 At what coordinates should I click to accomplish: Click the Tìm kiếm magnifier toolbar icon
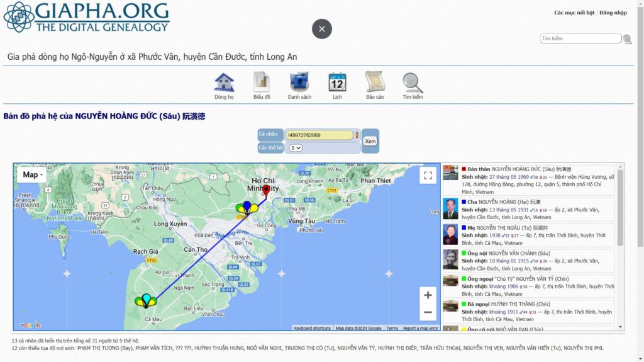pos(413,83)
